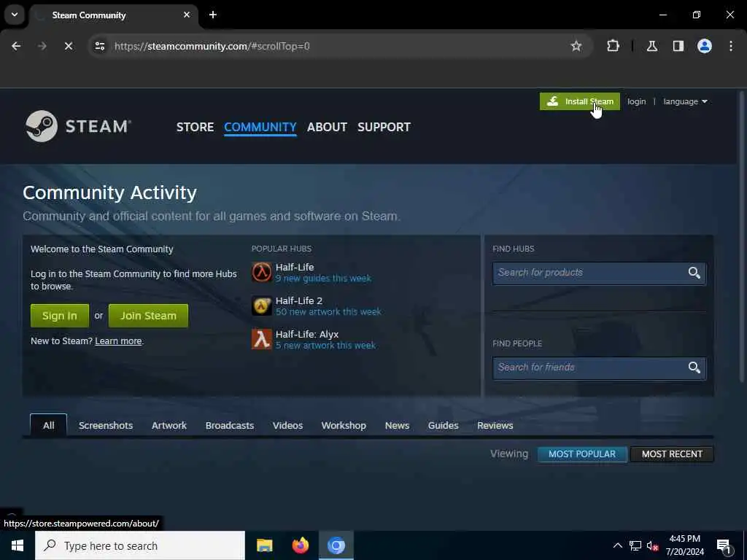
Task: Toggle the browser side panel icon
Action: point(678,46)
